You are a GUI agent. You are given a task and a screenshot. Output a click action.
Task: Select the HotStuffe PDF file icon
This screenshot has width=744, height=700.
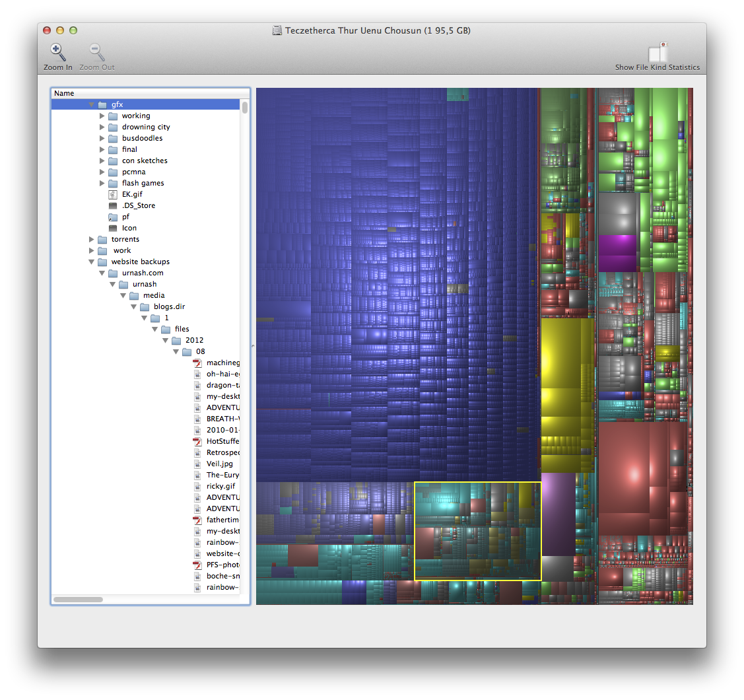197,441
